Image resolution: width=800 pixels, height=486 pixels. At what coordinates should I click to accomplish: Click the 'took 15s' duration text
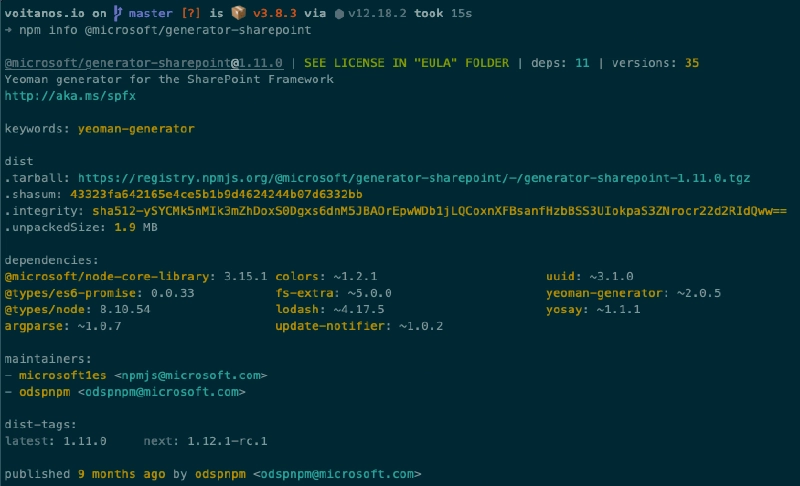443,13
